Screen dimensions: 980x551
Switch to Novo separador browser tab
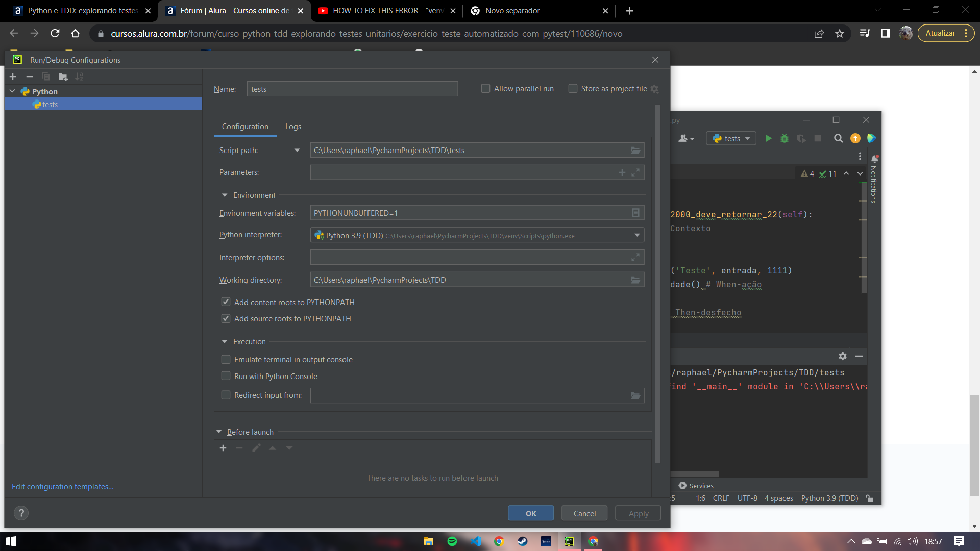538,11
